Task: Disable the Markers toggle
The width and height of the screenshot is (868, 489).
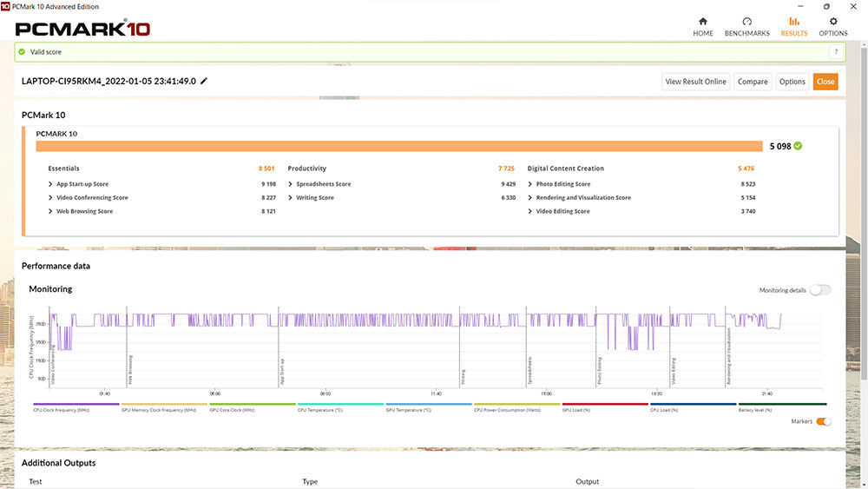Action: [x=823, y=421]
